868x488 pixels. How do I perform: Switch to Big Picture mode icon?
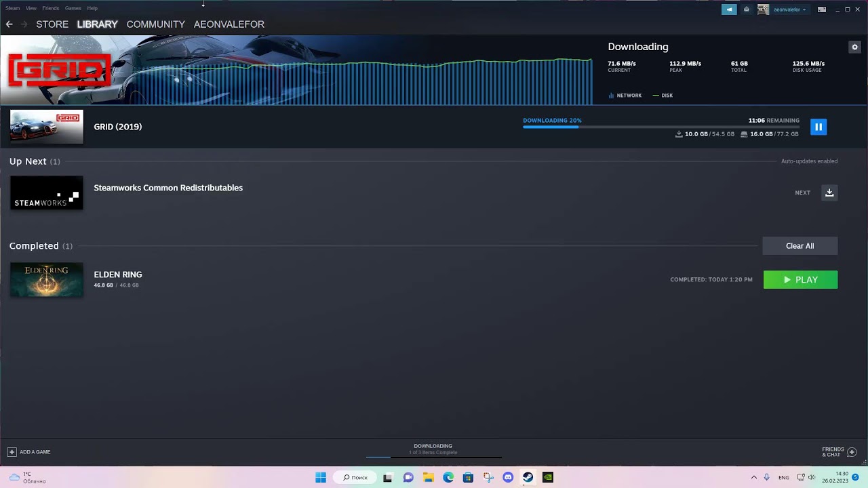[822, 9]
